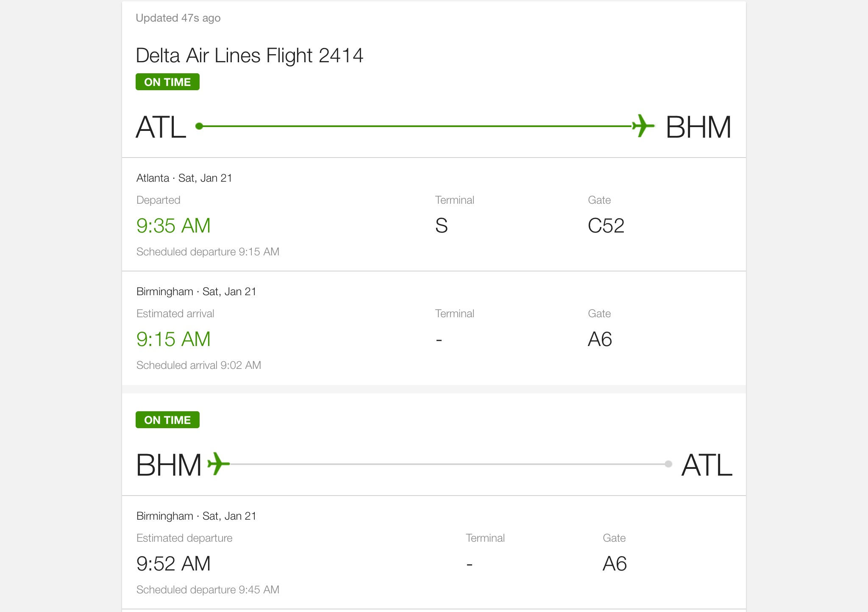
Task: Click terminal S value for Atlanta
Action: coord(441,225)
